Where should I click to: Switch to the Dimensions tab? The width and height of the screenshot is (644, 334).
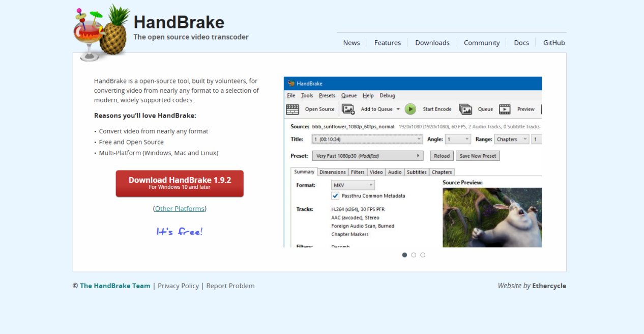333,172
